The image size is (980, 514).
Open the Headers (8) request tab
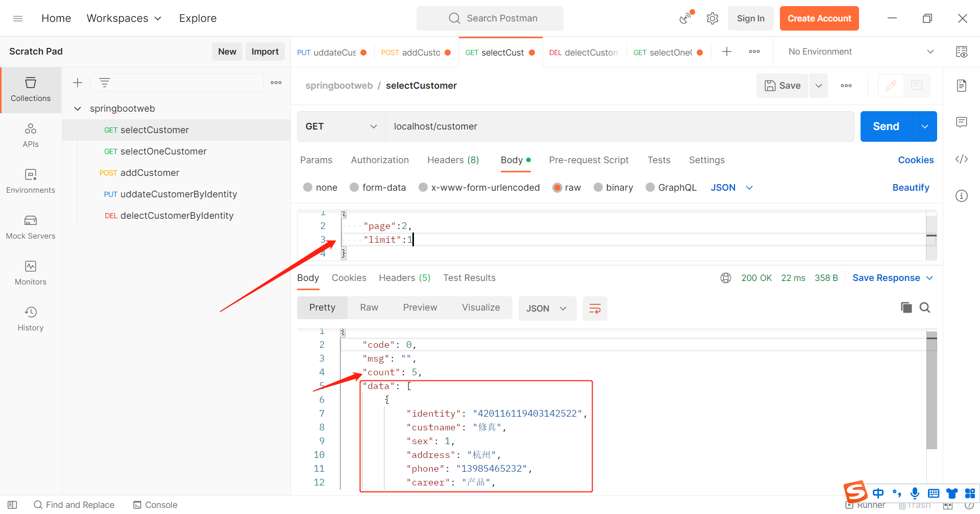pyautogui.click(x=453, y=160)
